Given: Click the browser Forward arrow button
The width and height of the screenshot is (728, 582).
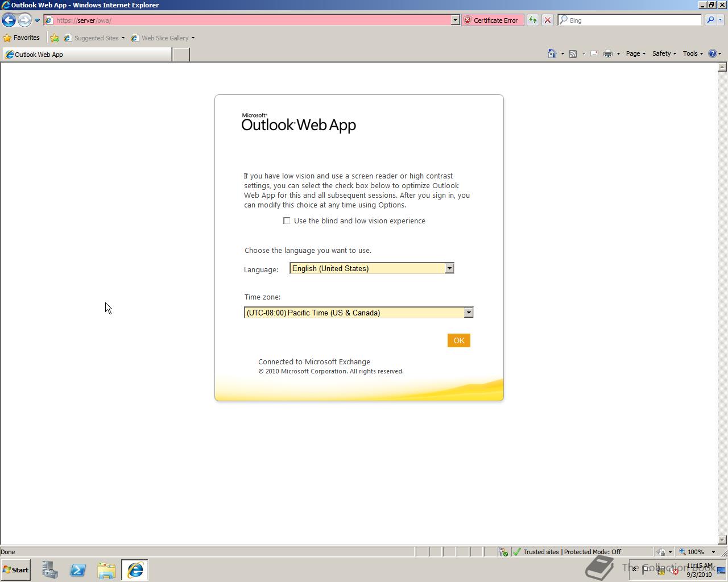Looking at the screenshot, I should click(x=24, y=20).
